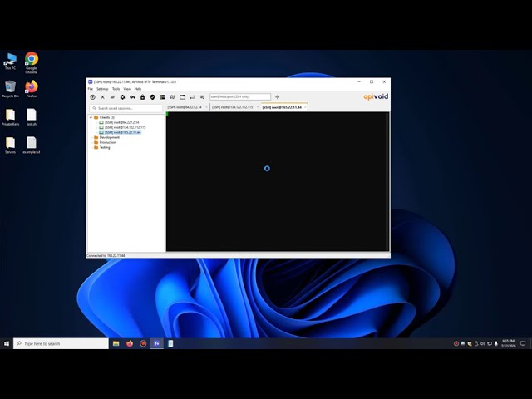Screen dimensions: 532x399
Task: Open the View menu
Action: coord(127,89)
